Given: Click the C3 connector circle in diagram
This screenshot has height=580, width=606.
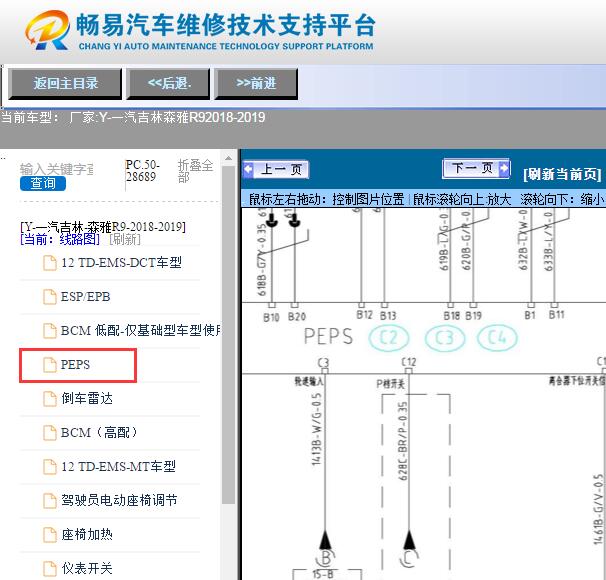Looking at the screenshot, I should tap(445, 338).
